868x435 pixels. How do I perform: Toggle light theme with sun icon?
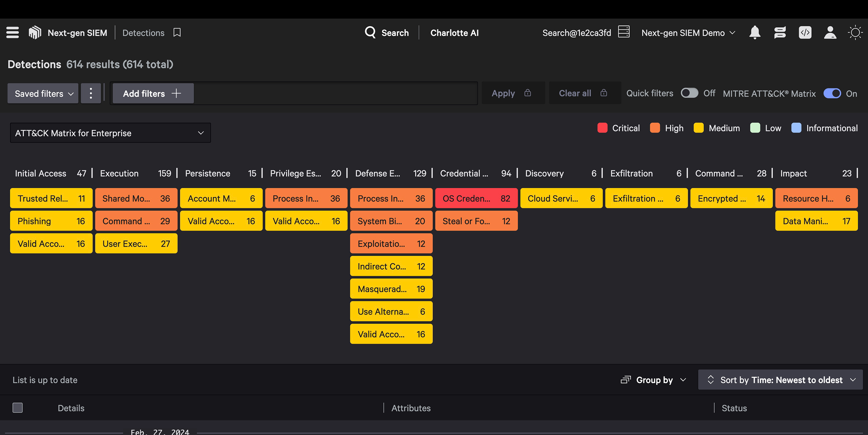[x=855, y=33]
